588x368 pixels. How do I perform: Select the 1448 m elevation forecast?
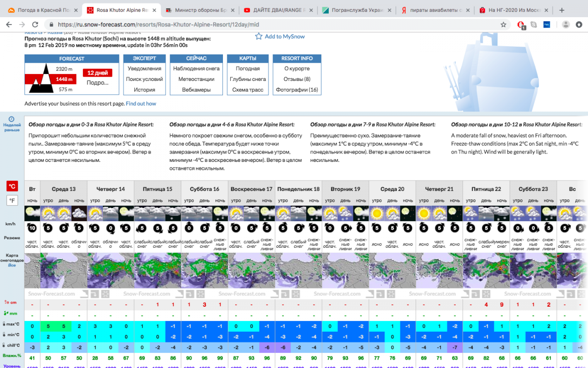pos(64,79)
